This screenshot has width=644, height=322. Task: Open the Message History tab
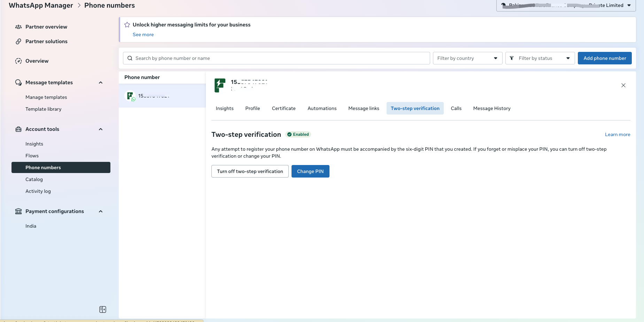point(491,108)
